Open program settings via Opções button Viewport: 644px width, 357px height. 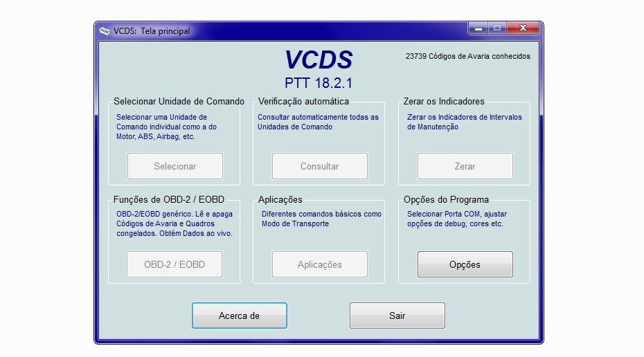pos(465,264)
